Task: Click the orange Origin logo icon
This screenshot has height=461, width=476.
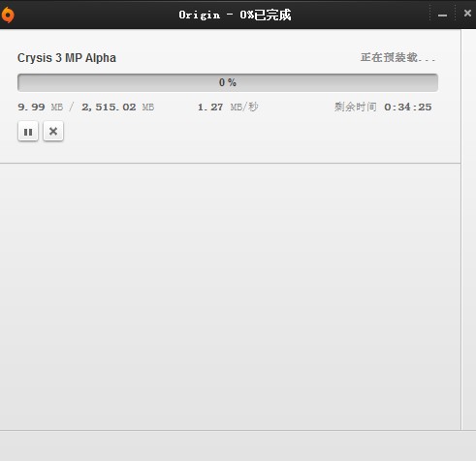Action: [7, 15]
